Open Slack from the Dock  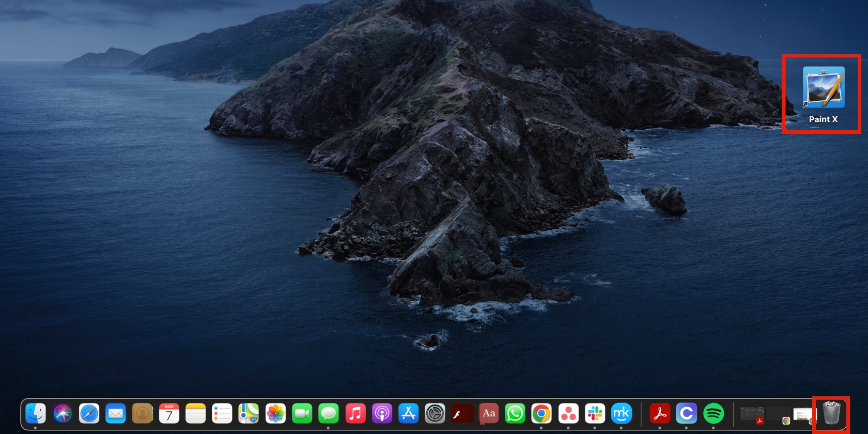pos(595,413)
